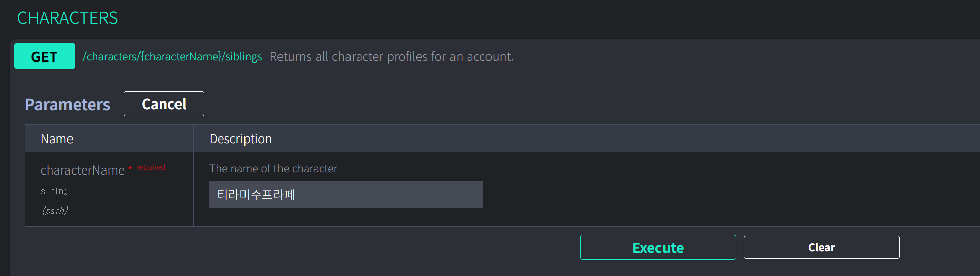Image resolution: width=980 pixels, height=276 pixels.
Task: Click 'The name of the character' description
Action: pos(273,169)
